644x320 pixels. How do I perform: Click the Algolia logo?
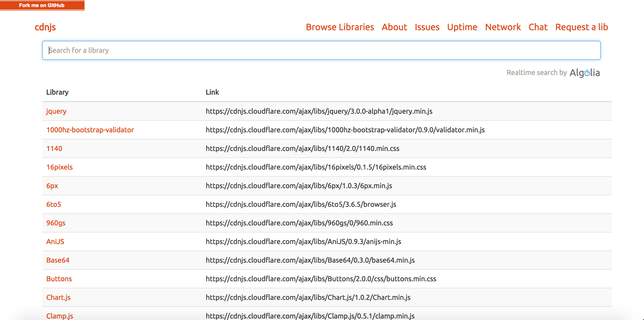(584, 73)
